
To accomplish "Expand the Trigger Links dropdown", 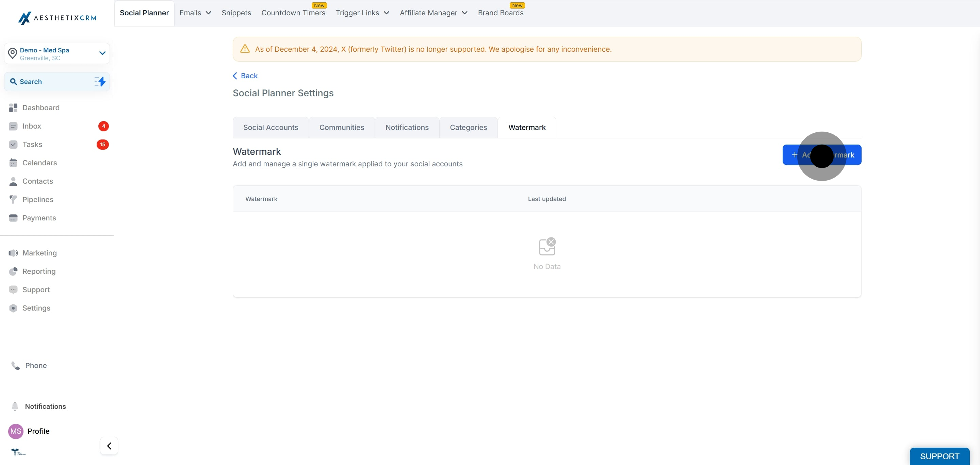I will 362,13.
